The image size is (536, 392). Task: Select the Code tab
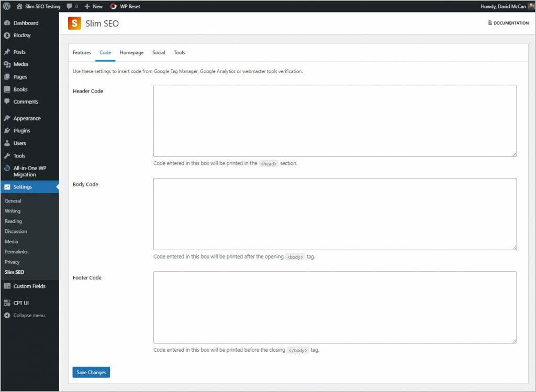click(x=105, y=52)
